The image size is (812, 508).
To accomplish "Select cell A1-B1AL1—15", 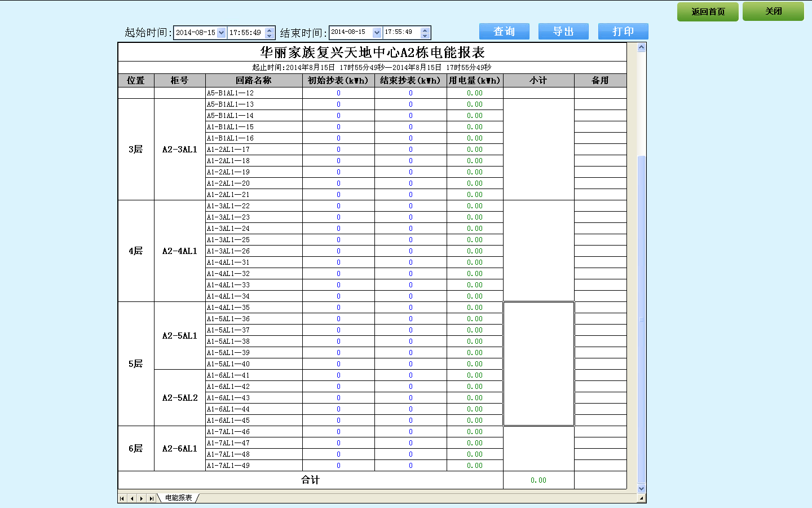I will pos(254,127).
